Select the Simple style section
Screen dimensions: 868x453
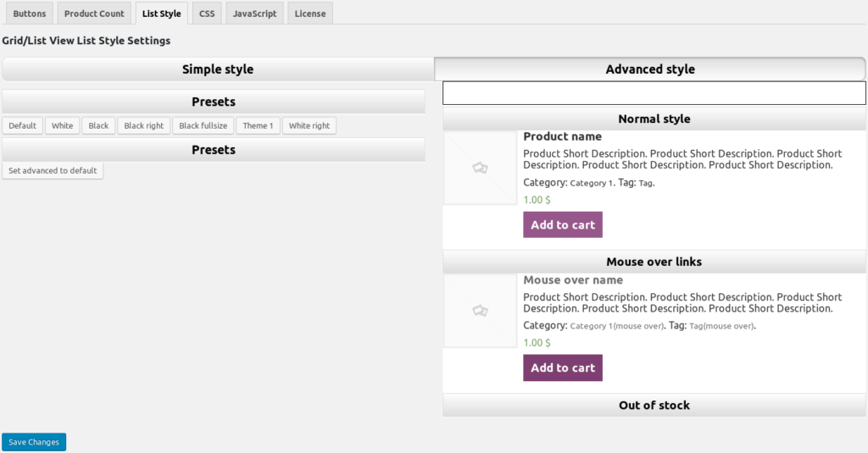218,69
